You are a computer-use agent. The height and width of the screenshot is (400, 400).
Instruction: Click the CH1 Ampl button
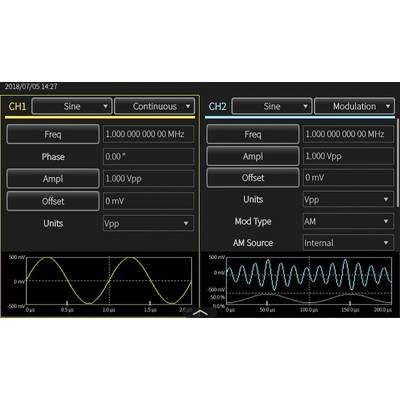point(53,179)
